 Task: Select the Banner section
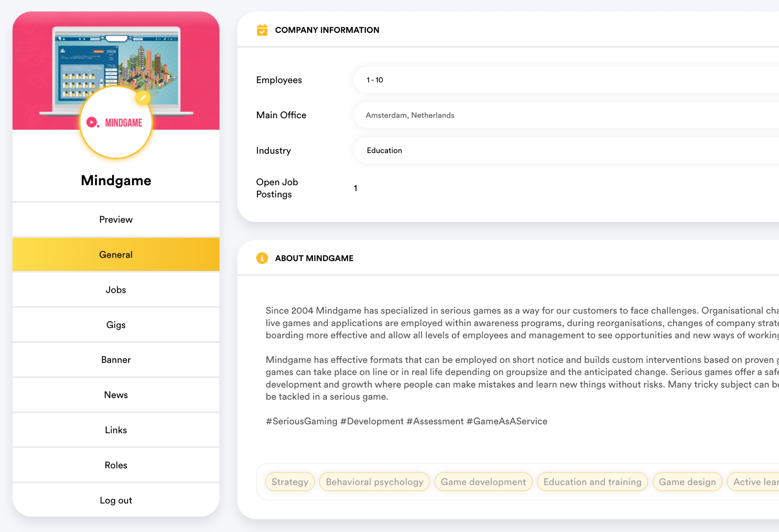point(116,359)
